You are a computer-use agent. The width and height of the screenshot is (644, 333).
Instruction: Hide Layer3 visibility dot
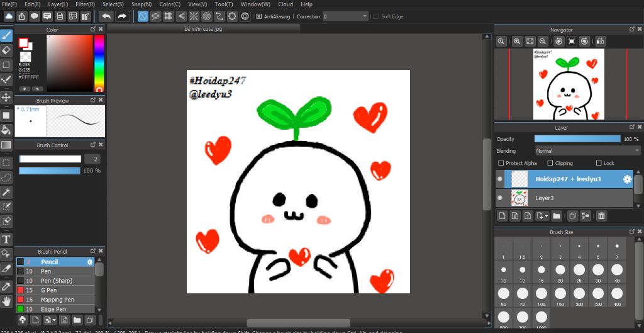point(500,198)
